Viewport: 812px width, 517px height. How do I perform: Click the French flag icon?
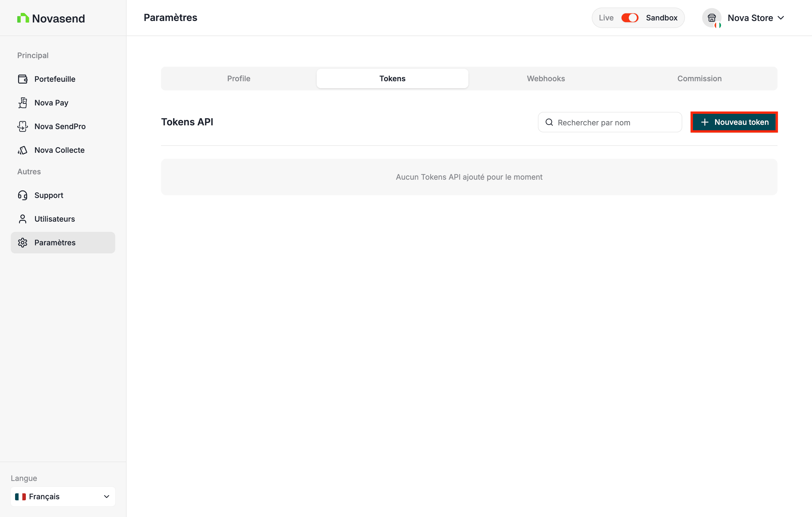(x=20, y=497)
